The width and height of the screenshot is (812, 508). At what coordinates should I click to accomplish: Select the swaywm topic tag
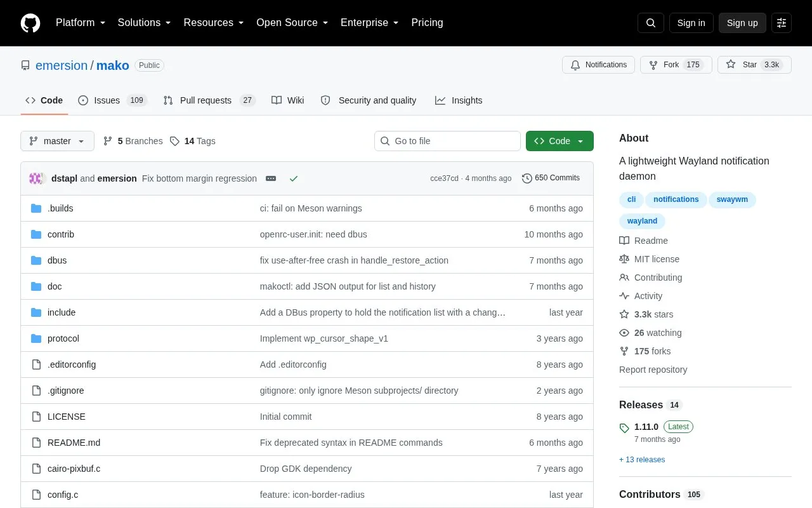732,199
